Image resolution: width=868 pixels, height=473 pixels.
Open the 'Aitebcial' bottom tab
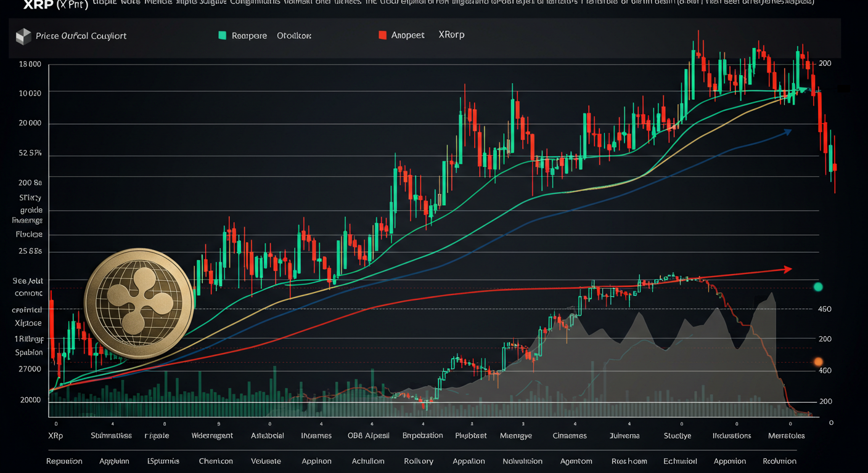click(268, 435)
